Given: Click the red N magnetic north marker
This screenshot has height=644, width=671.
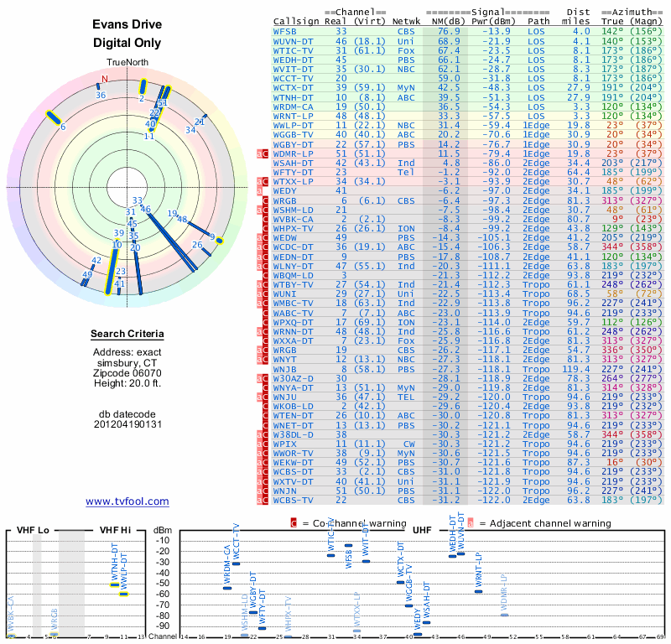Looking at the screenshot, I should (104, 79).
